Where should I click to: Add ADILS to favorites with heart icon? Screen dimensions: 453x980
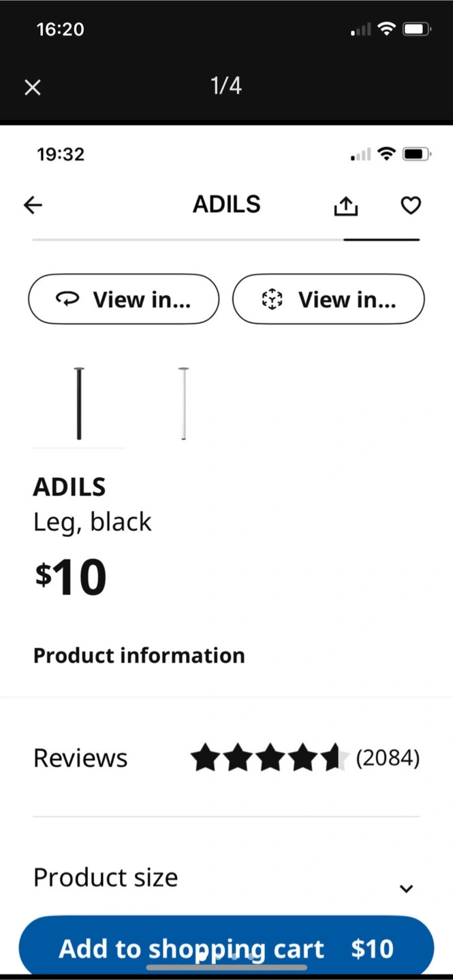(x=410, y=206)
